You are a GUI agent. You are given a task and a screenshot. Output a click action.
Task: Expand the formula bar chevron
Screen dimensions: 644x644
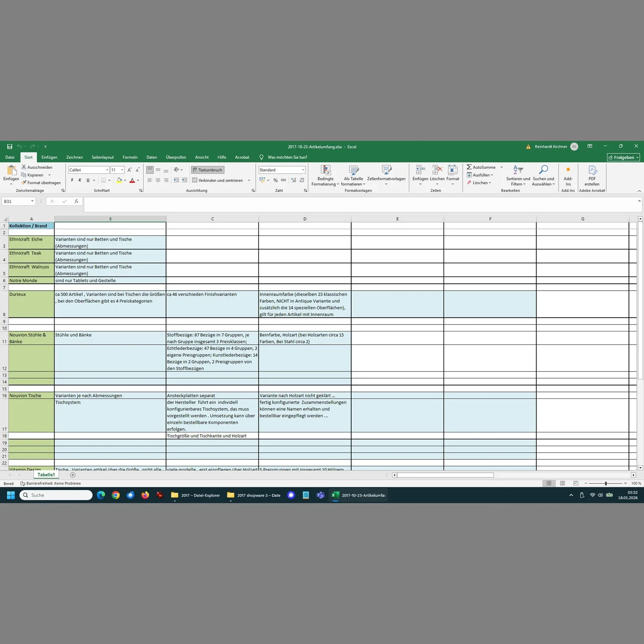click(639, 201)
